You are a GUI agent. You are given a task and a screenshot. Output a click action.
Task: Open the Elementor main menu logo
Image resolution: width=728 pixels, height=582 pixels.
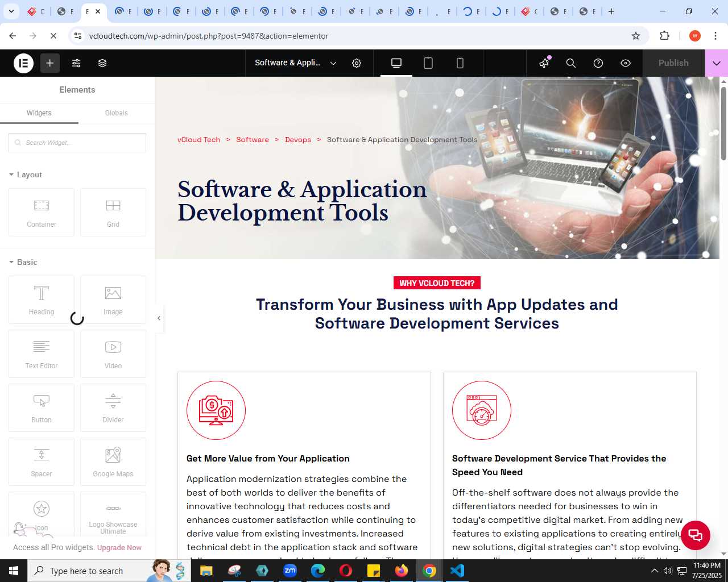coord(23,63)
